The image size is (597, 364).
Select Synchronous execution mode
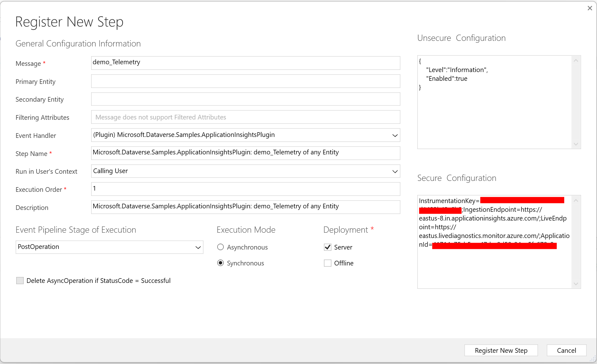221,263
